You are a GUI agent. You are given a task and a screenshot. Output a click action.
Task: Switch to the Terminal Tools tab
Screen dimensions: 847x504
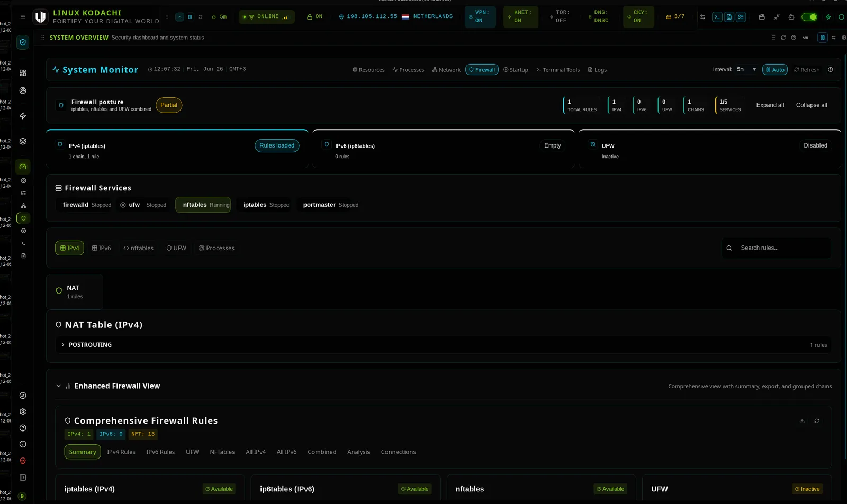[558, 70]
